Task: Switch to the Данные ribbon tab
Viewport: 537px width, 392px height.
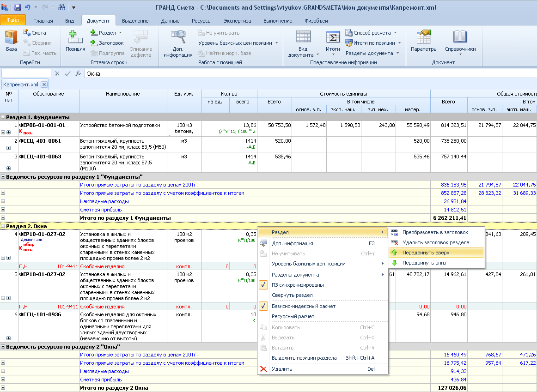Action: [170, 21]
